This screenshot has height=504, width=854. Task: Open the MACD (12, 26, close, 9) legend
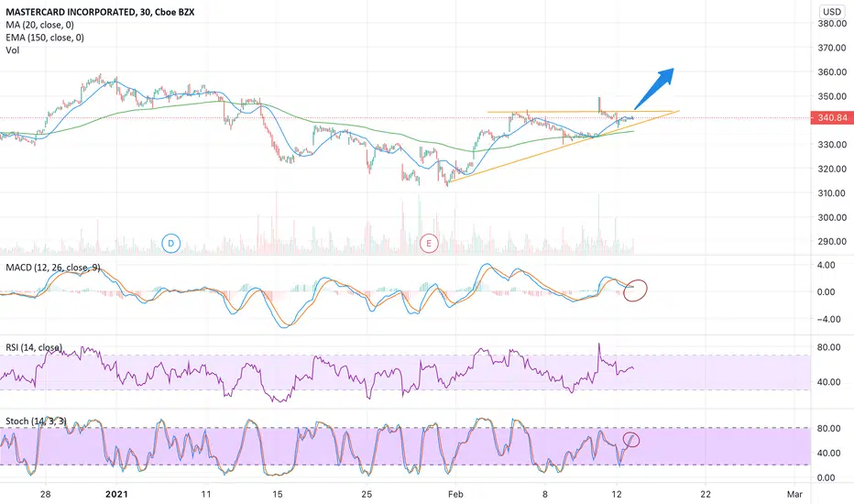point(53,268)
